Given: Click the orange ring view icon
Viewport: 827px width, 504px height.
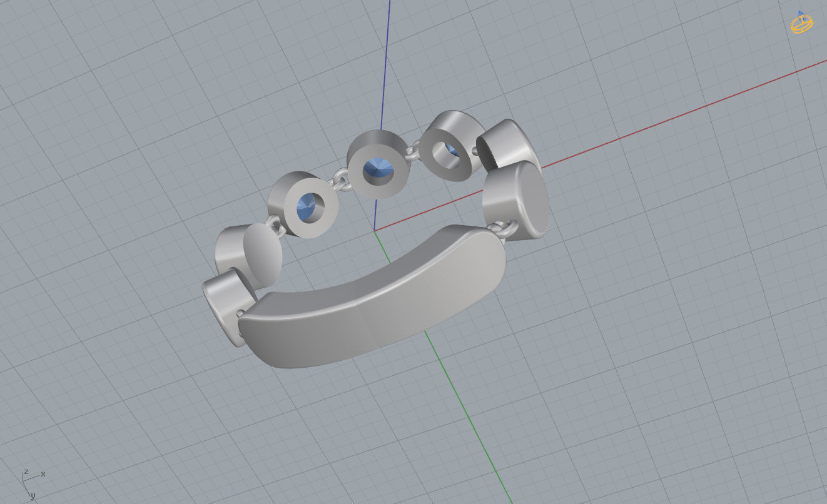Looking at the screenshot, I should (802, 23).
